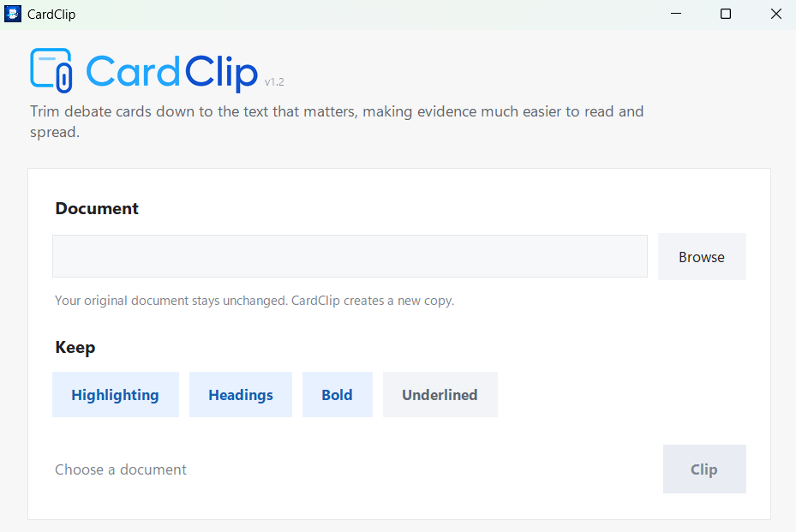Minimize the CardClip window

[x=676, y=14]
